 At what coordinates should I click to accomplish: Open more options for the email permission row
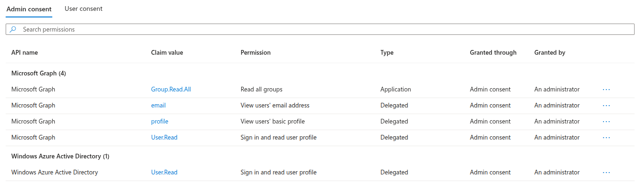pos(606,106)
